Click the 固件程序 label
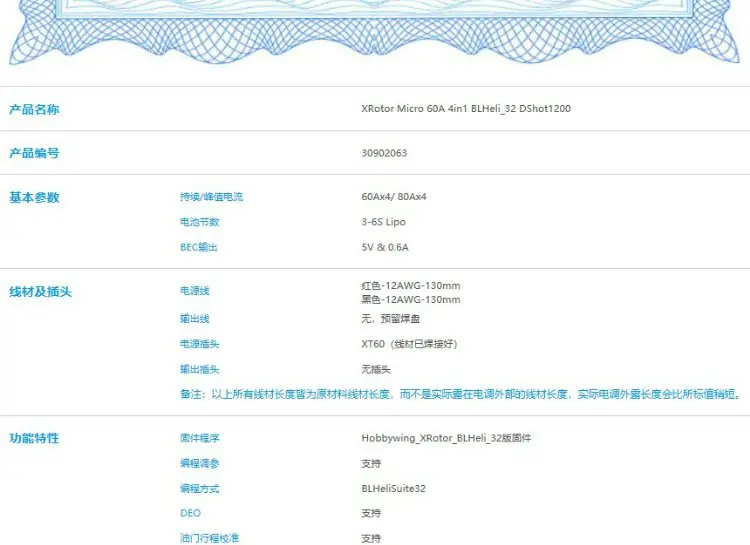 click(x=199, y=438)
